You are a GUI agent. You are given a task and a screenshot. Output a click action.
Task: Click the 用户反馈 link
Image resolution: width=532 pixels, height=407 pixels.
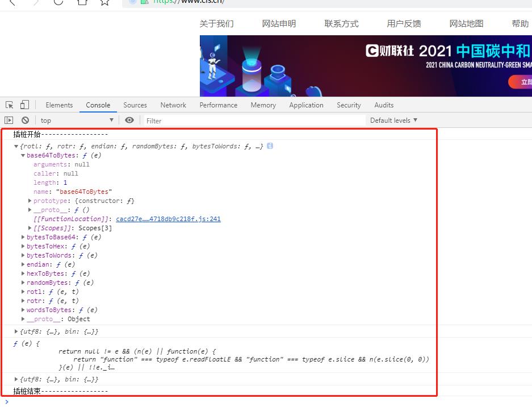point(404,24)
